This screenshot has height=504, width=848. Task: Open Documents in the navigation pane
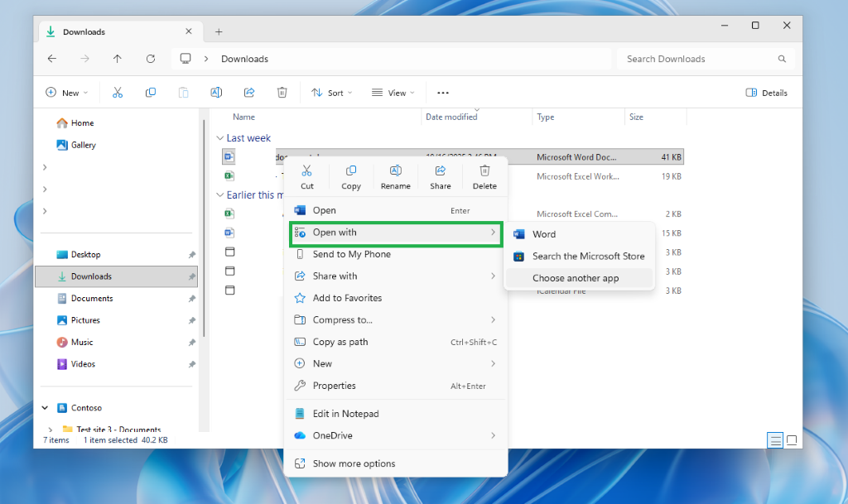[x=85, y=298]
